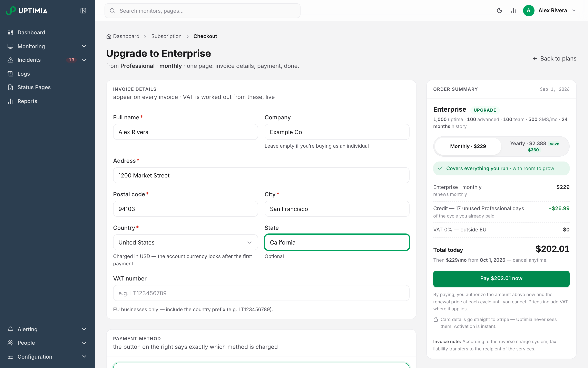Click the Address field 1200 Market Street
The height and width of the screenshot is (368, 588).
click(261, 175)
